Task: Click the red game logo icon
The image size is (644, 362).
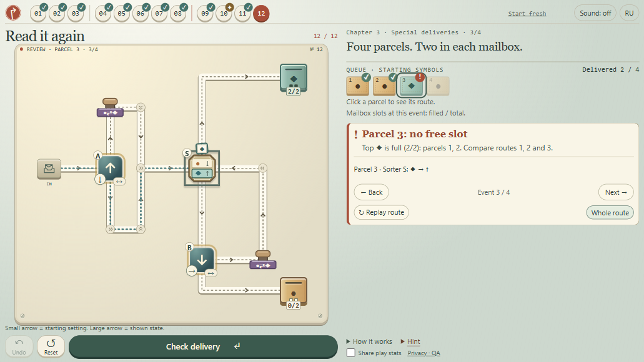Action: (13, 12)
